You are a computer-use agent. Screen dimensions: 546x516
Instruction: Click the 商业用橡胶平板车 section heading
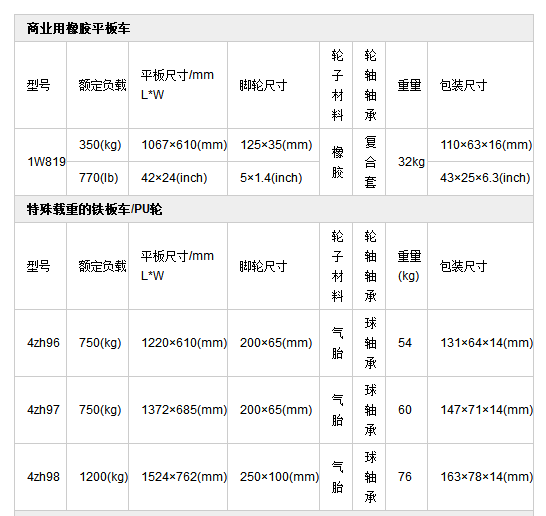tap(78, 29)
